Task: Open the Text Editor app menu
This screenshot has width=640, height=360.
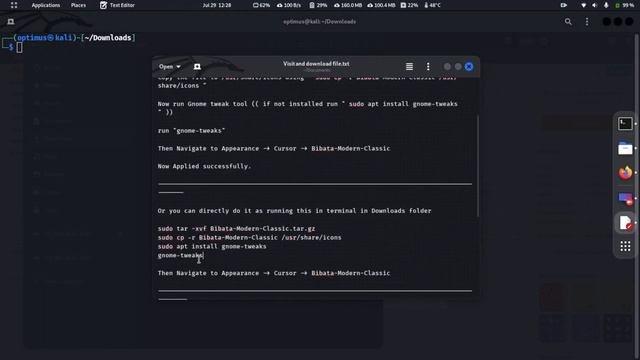Action: tap(117, 5)
